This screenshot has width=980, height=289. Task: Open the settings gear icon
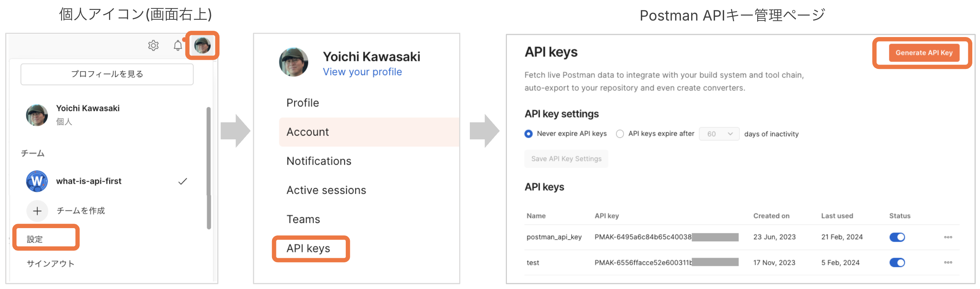tap(153, 45)
